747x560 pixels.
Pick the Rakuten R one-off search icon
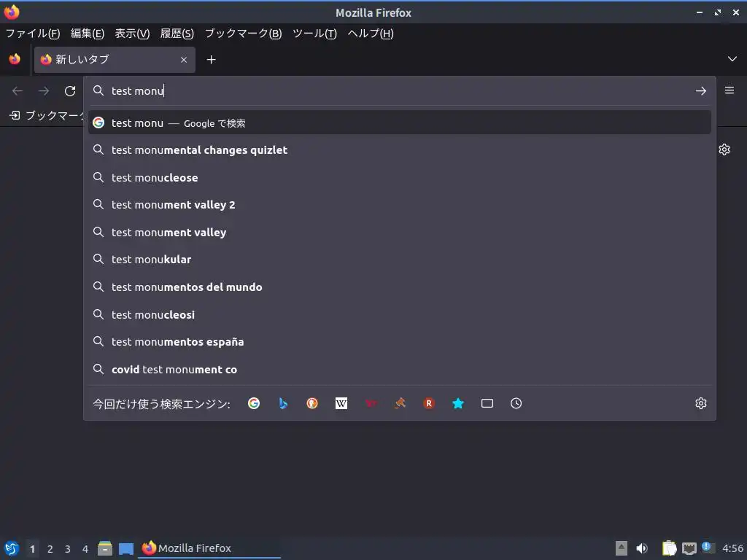[429, 403]
